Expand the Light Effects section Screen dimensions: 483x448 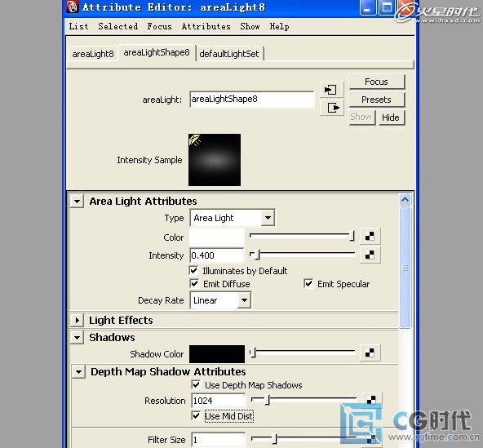(x=77, y=320)
